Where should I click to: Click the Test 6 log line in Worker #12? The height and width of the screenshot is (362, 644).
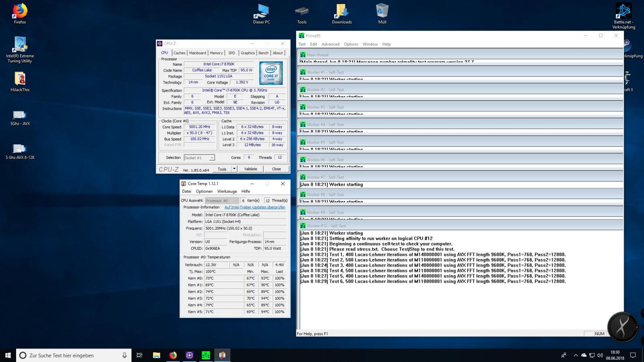433,282
